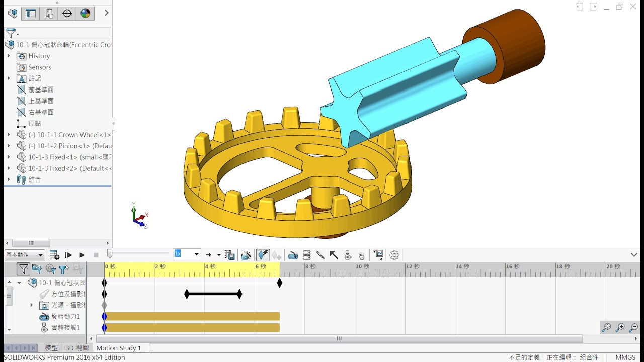This screenshot has width=644, height=362.
Task: Switch to the 3D 視圖 tab
Action: point(77,348)
